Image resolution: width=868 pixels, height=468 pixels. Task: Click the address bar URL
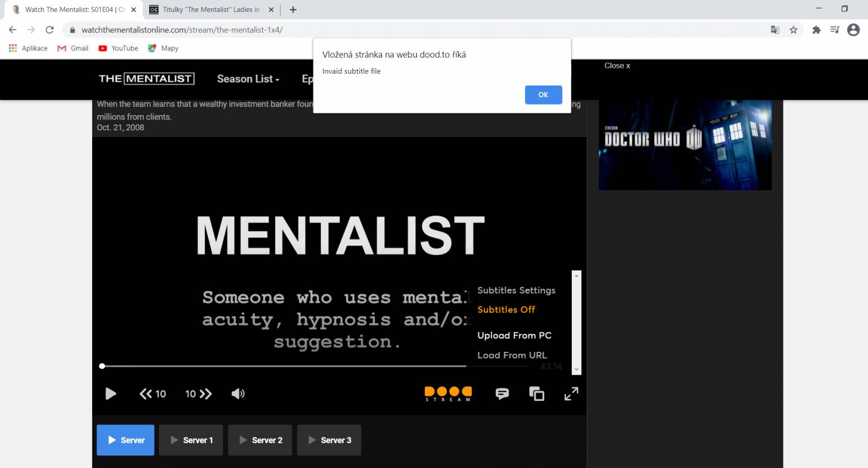pyautogui.click(x=182, y=30)
